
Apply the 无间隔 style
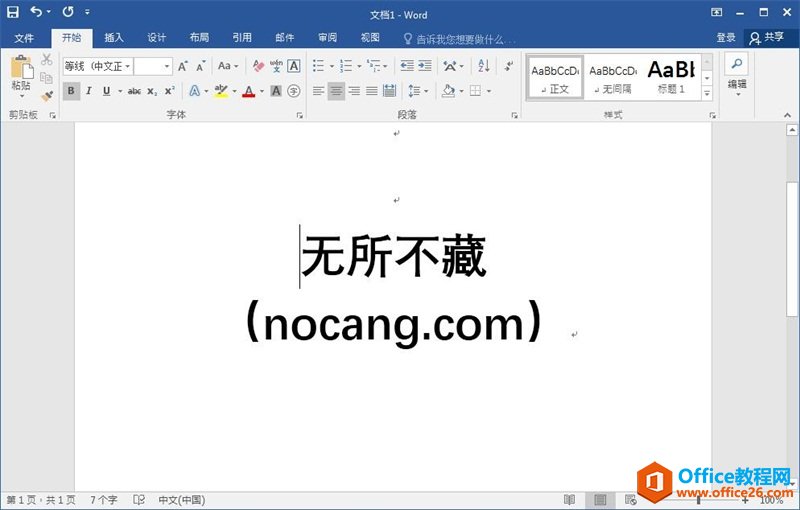coord(613,78)
